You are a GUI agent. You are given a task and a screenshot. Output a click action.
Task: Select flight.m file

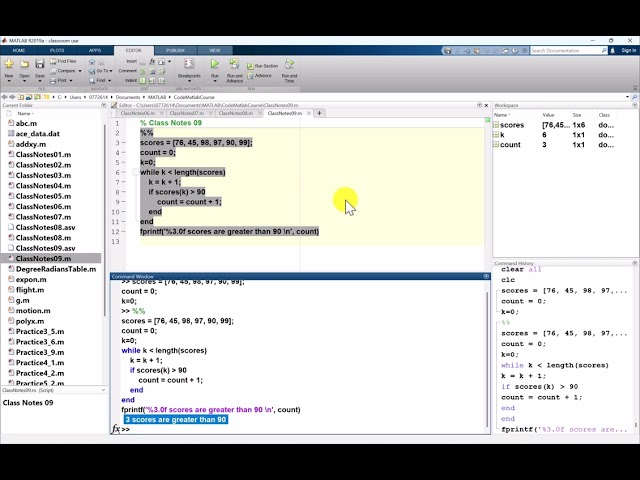30,290
